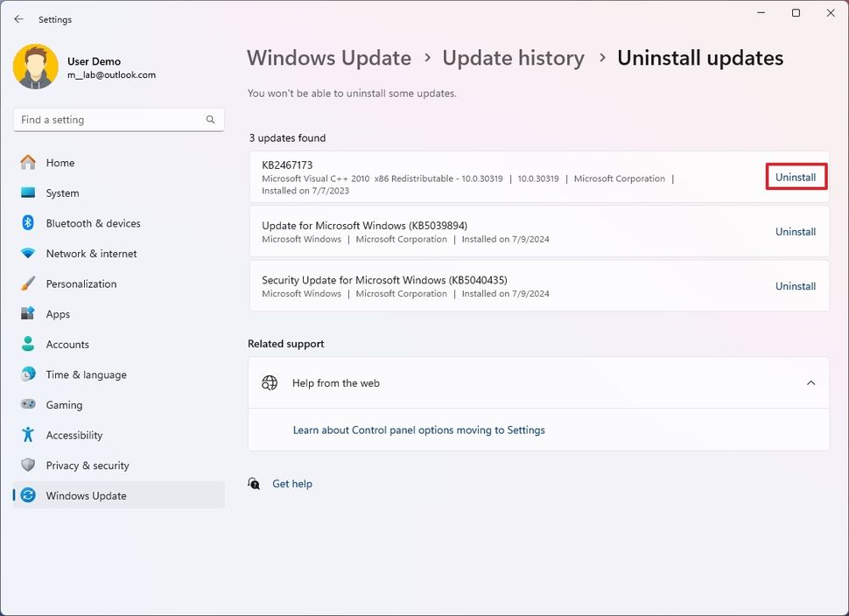Open Privacy & security settings

pyautogui.click(x=86, y=465)
